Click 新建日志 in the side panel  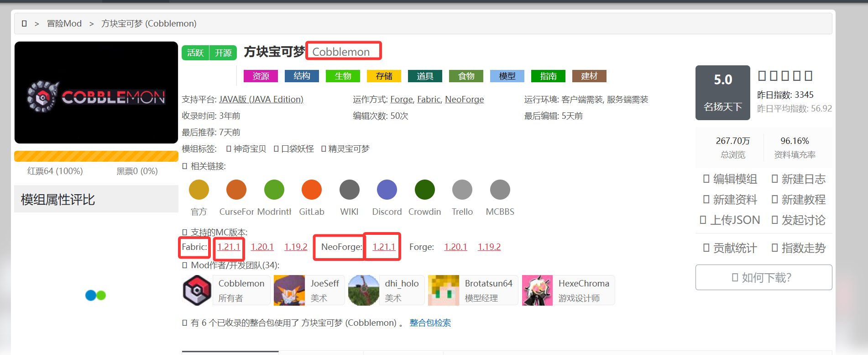(799, 179)
